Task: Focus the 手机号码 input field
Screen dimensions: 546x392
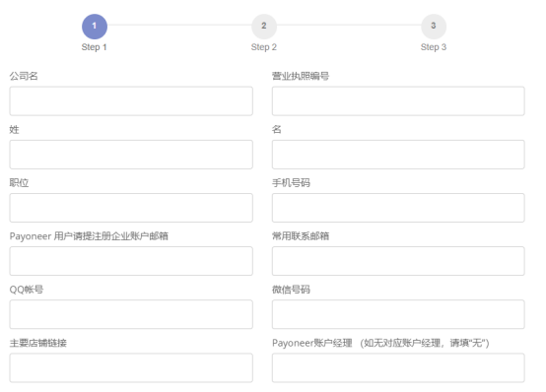Action: point(398,208)
